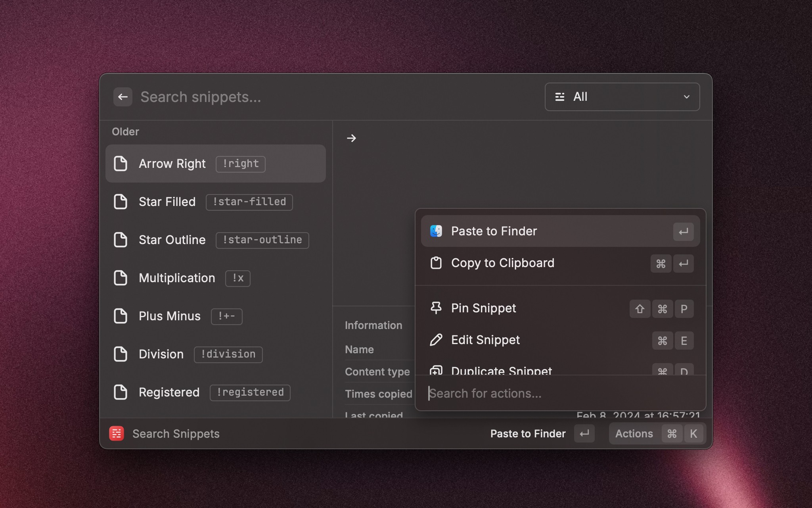Click the Information heading
This screenshot has width=812, height=508.
[x=373, y=325]
